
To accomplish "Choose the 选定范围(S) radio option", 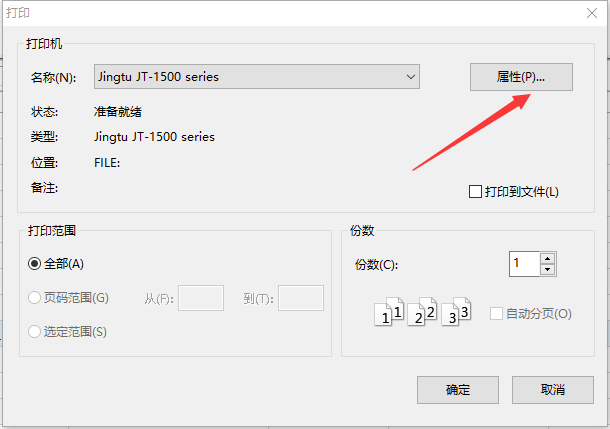I will (35, 332).
